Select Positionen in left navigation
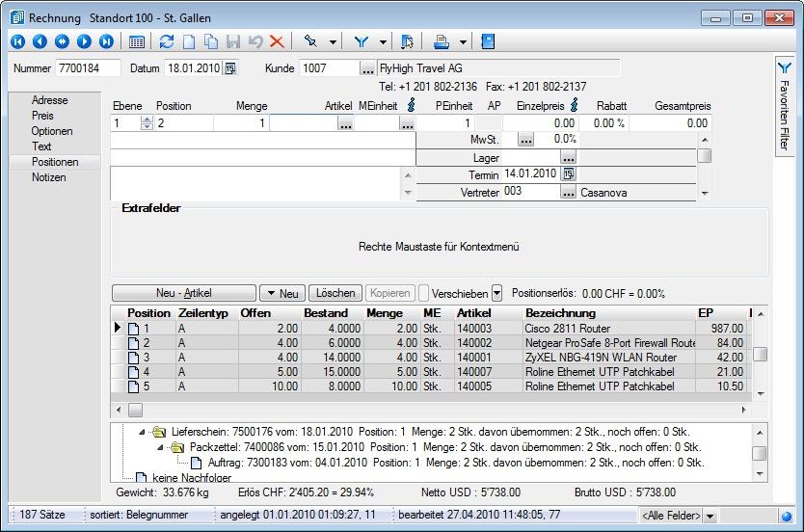Image resolution: width=804 pixels, height=532 pixels. click(x=55, y=162)
